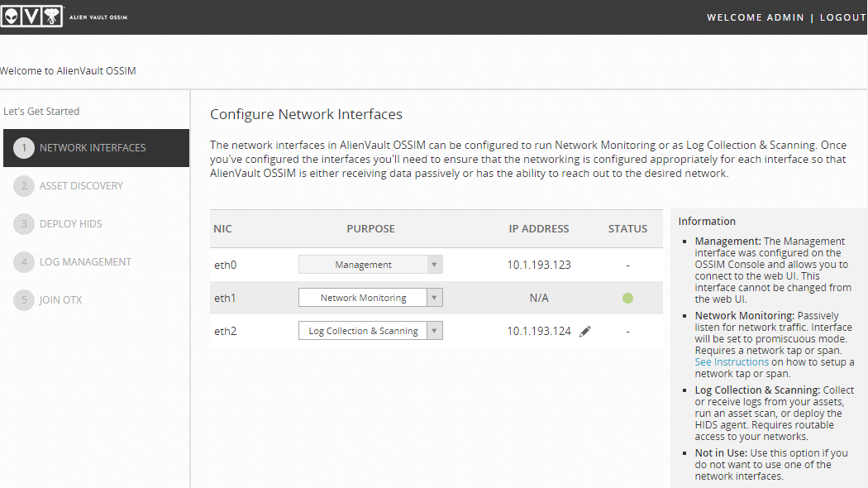868x488 pixels.
Task: Go to the Asset Discovery step
Action: 81,186
